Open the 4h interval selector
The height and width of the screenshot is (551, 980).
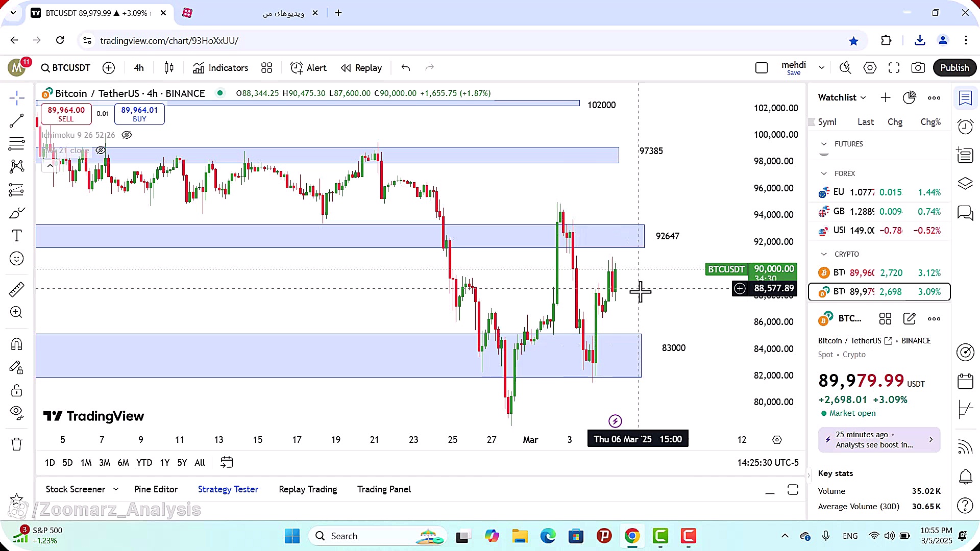[139, 68]
